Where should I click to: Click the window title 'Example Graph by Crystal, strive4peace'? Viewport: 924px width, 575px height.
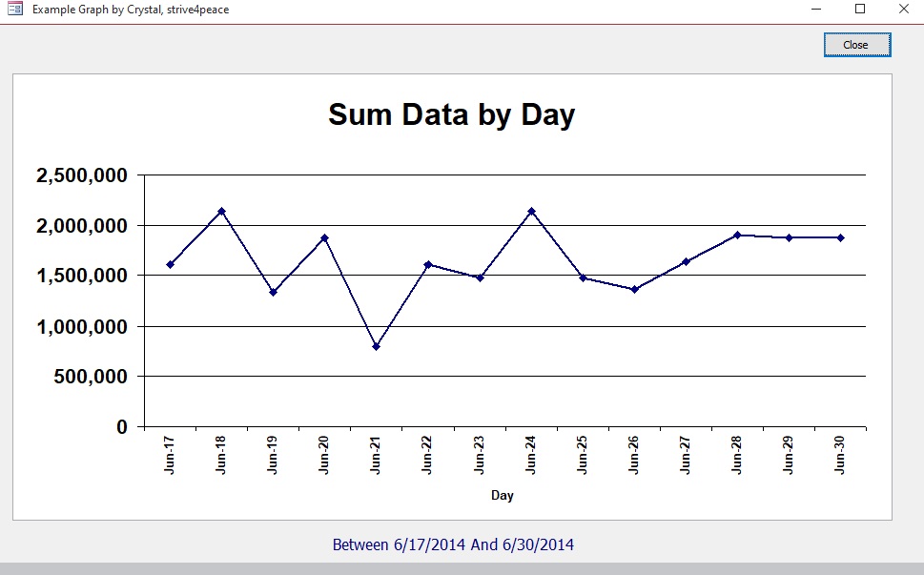pos(131,10)
